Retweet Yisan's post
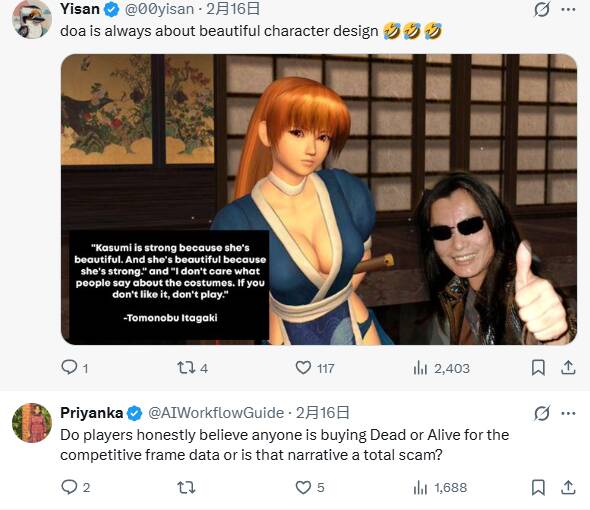Viewport: 590px width, 510px height. 192,367
